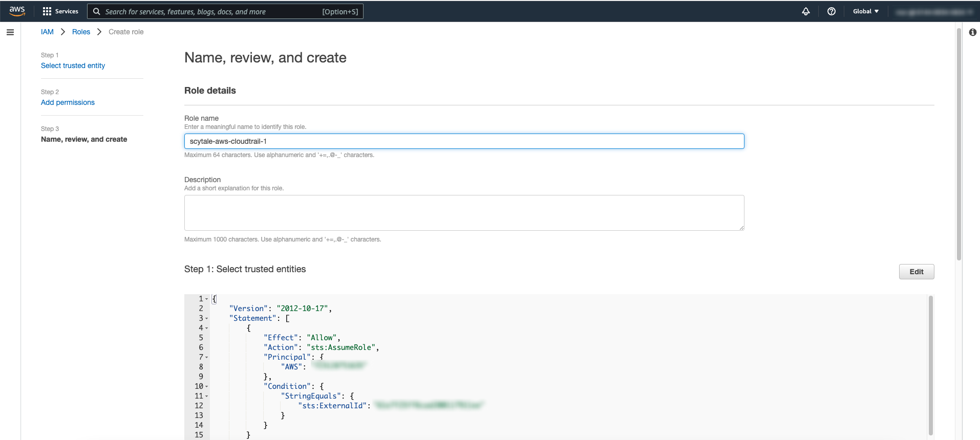Click the "Principal" key on line 7
This screenshot has height=440, width=980.
tap(287, 357)
